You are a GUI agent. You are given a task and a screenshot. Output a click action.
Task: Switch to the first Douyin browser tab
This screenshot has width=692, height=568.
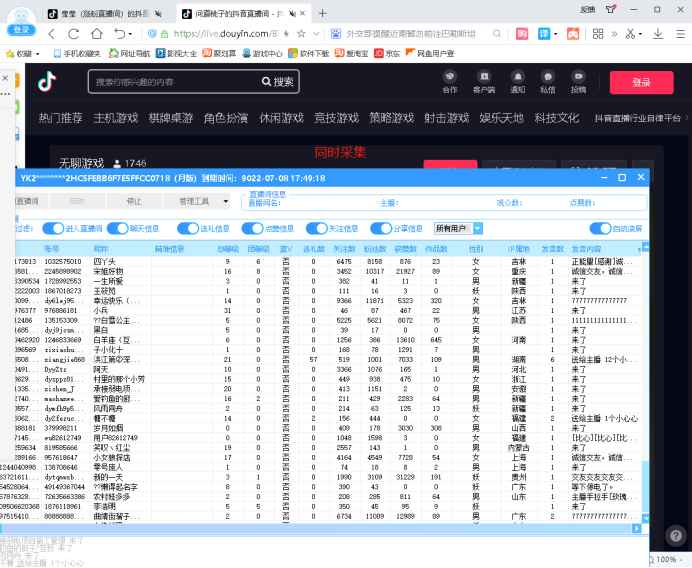tap(105, 14)
